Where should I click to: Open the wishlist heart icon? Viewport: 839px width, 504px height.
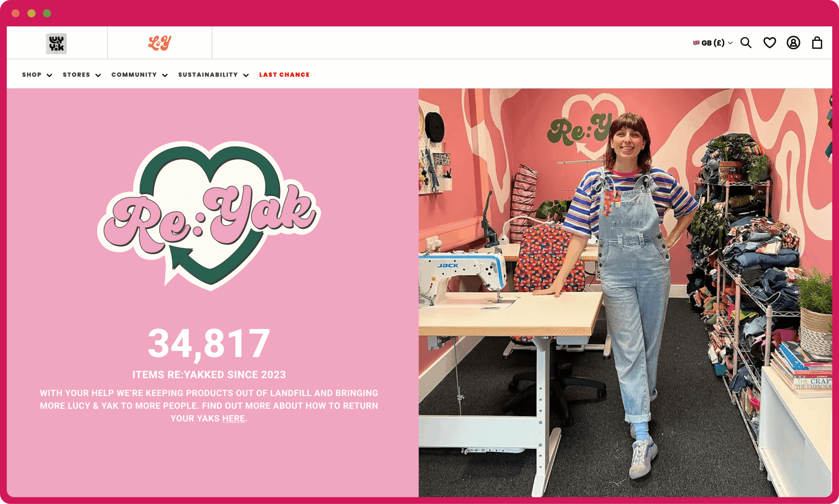point(770,43)
